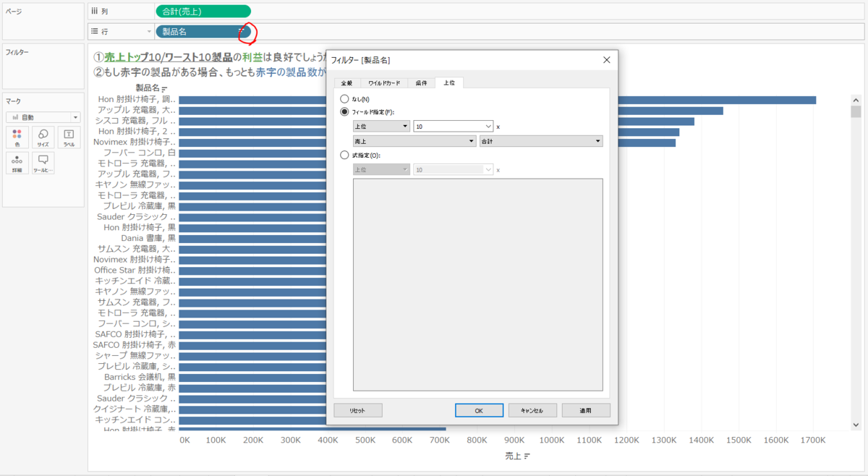868x476 pixels.
Task: Switch to the 条件 tab
Action: [421, 83]
